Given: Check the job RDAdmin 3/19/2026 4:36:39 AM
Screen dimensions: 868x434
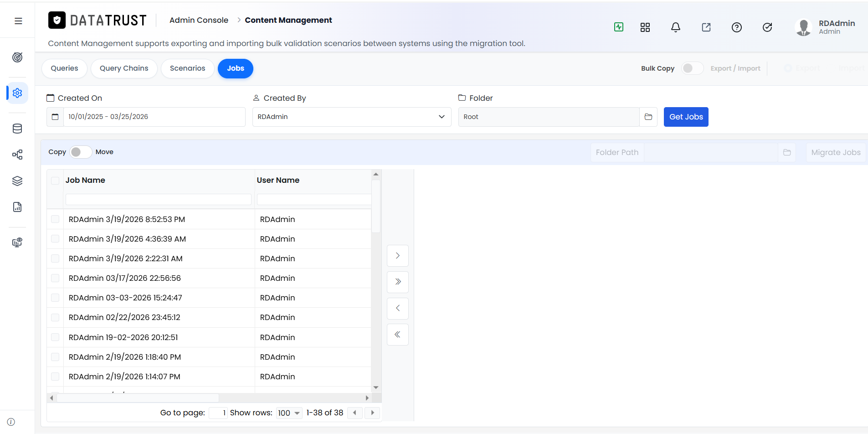Looking at the screenshot, I should point(55,239).
